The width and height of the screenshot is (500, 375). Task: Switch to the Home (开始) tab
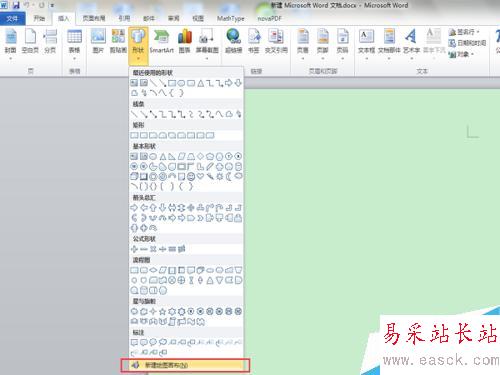tap(39, 19)
